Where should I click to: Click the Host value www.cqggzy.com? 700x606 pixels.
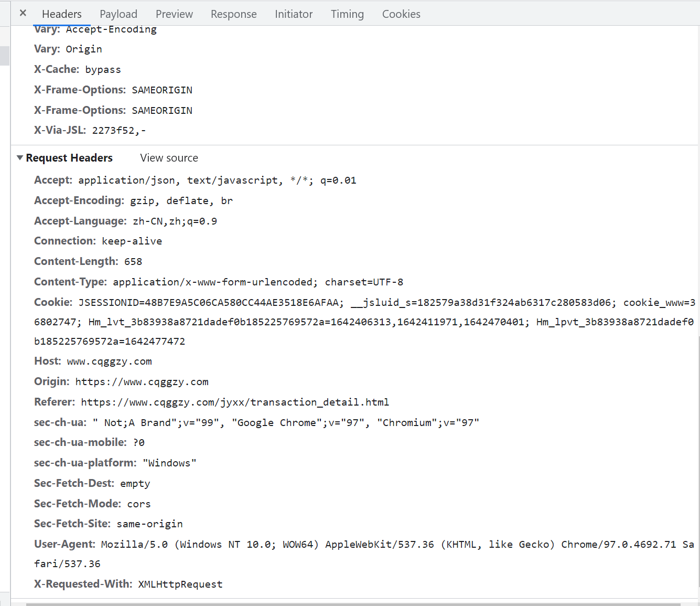click(x=109, y=362)
